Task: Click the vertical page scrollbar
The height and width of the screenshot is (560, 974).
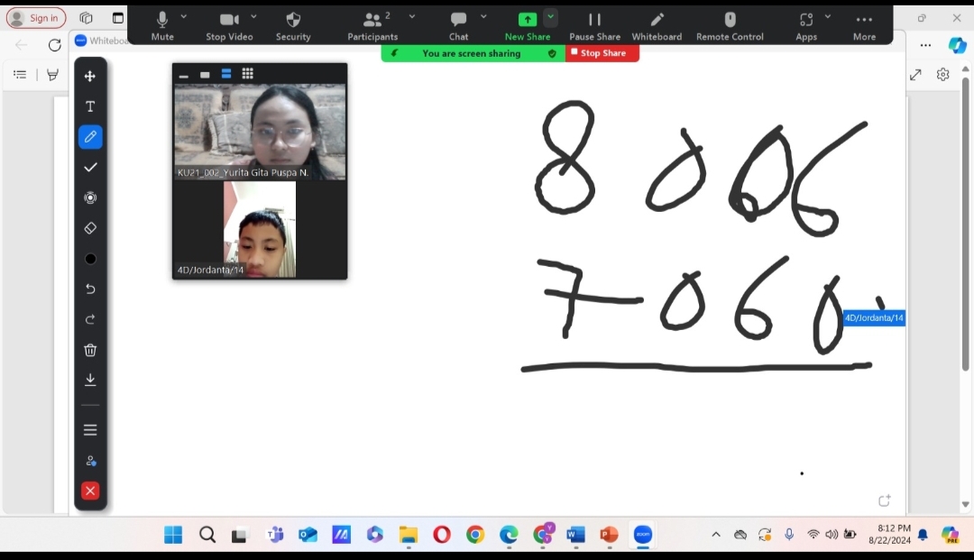Action: click(965, 224)
